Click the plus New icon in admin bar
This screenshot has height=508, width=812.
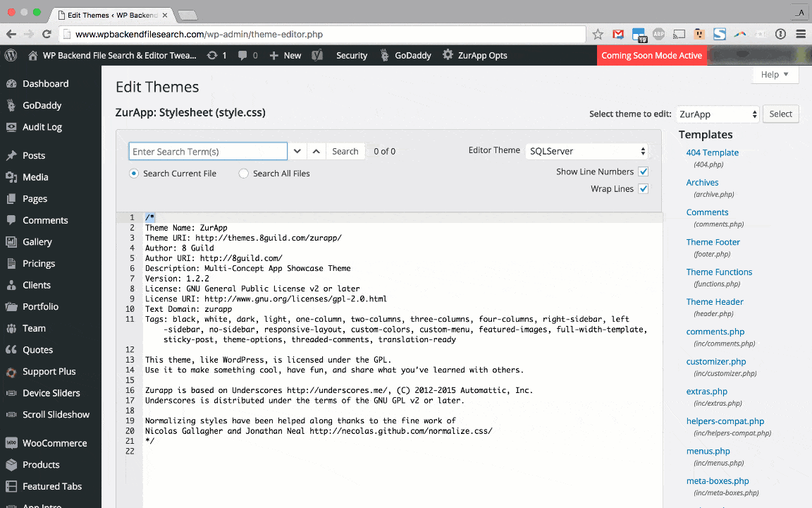click(274, 56)
